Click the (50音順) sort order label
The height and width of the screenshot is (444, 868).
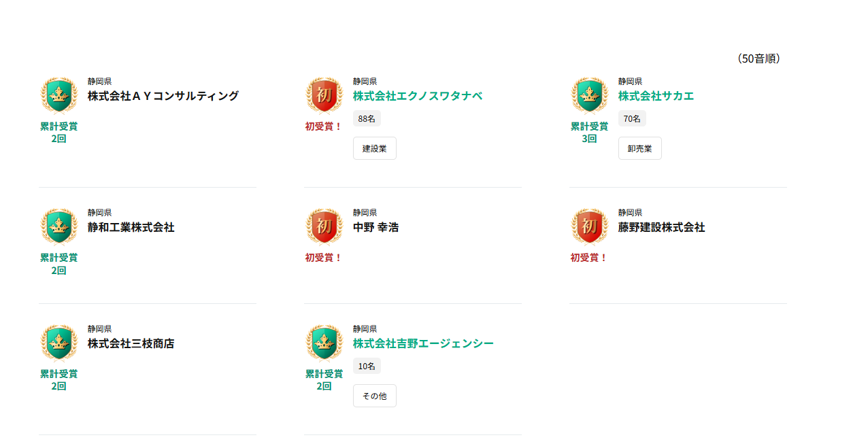pyautogui.click(x=758, y=58)
